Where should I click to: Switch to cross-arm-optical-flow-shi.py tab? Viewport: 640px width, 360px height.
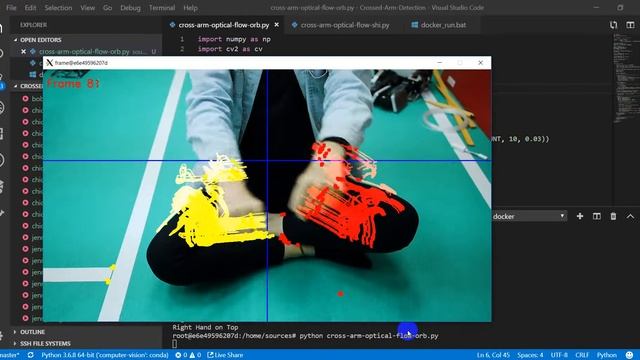(345, 25)
